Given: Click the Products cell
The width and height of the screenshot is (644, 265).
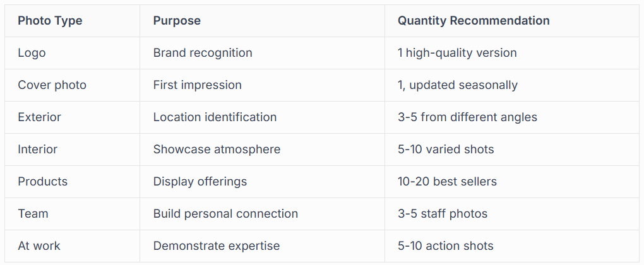Looking at the screenshot, I should (42, 182).
